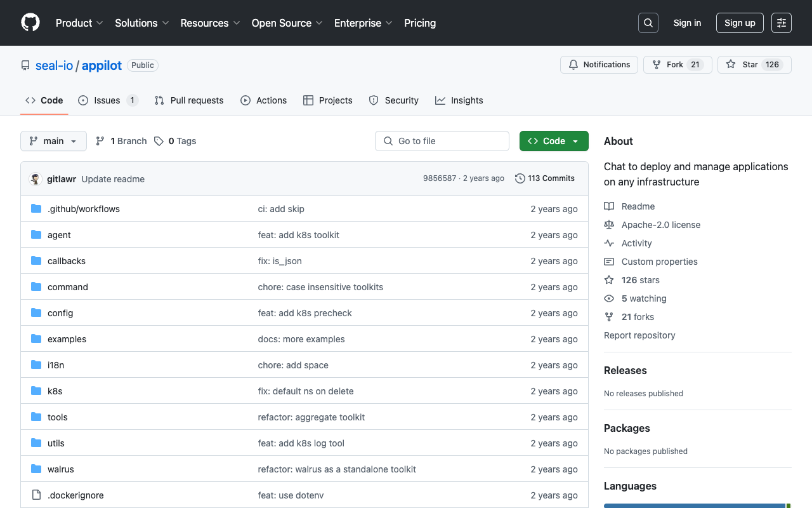Click the fork icon in Fork button

pos(657,65)
